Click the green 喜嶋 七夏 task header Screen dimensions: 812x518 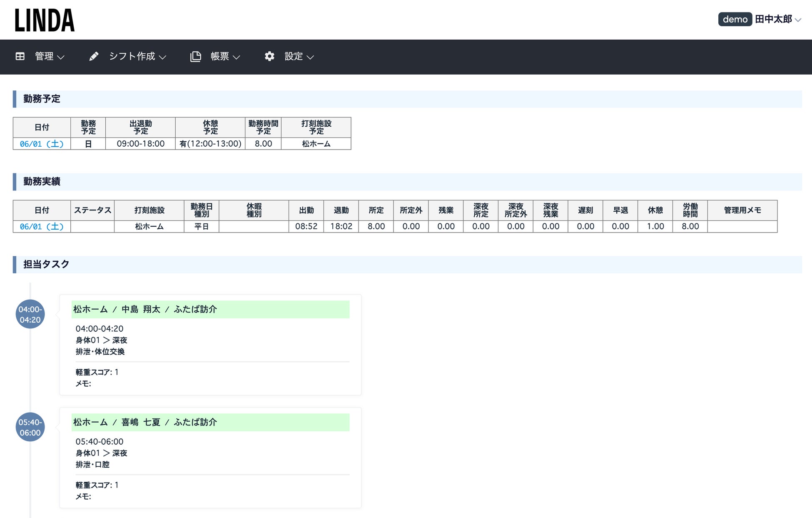tap(210, 422)
